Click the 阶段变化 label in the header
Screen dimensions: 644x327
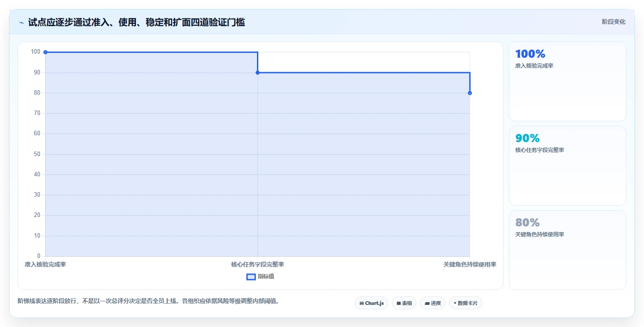coord(614,22)
